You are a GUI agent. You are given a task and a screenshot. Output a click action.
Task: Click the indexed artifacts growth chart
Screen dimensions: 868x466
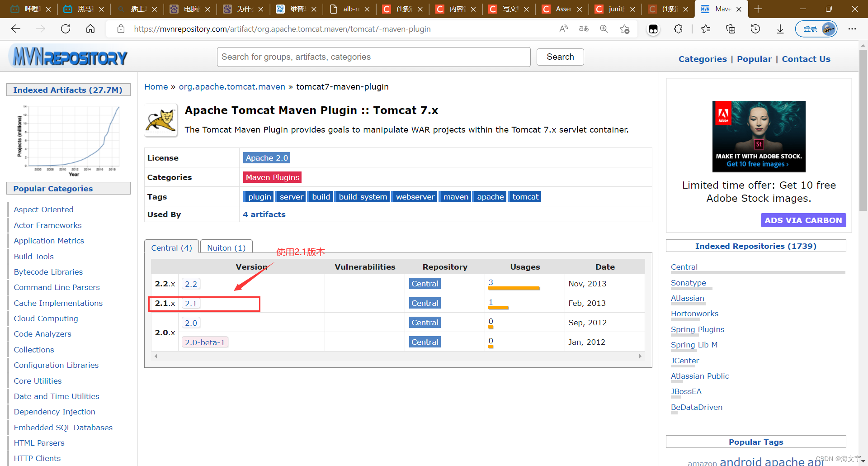click(68, 140)
